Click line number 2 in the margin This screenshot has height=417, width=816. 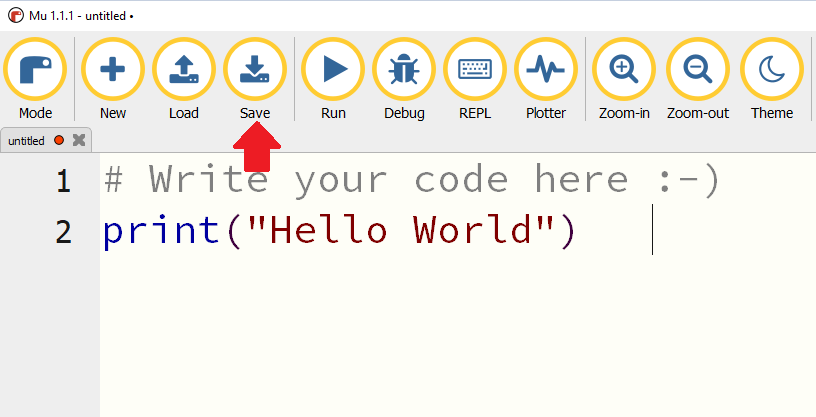tap(63, 232)
